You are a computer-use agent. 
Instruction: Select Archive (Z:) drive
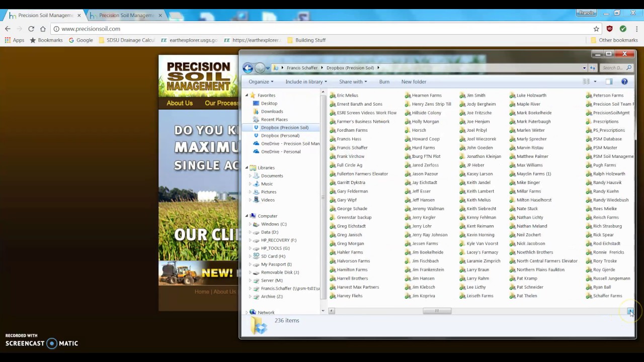tap(268, 297)
